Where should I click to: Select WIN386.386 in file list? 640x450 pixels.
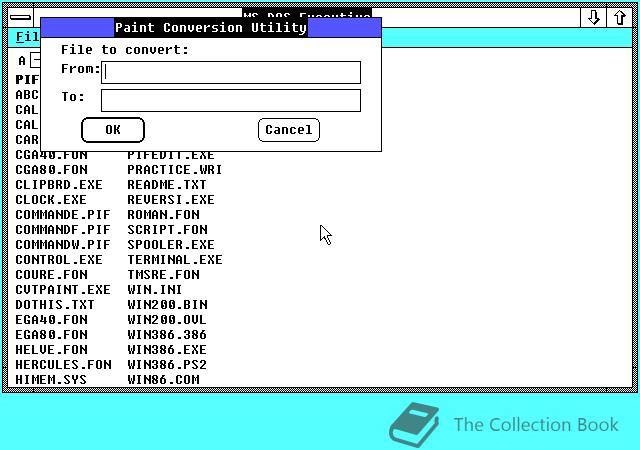pyautogui.click(x=167, y=335)
